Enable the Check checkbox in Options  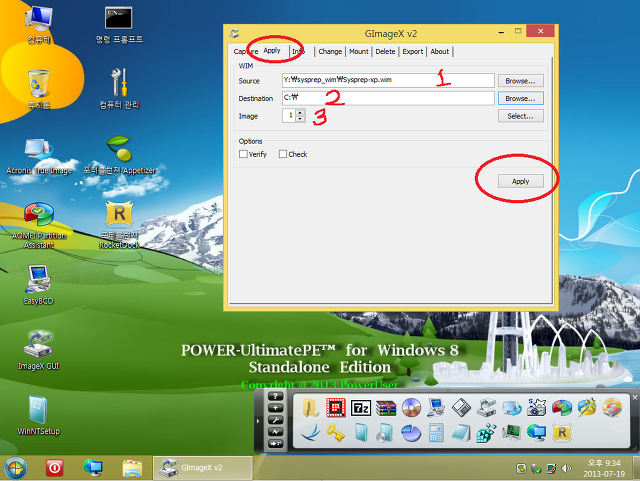(x=283, y=154)
